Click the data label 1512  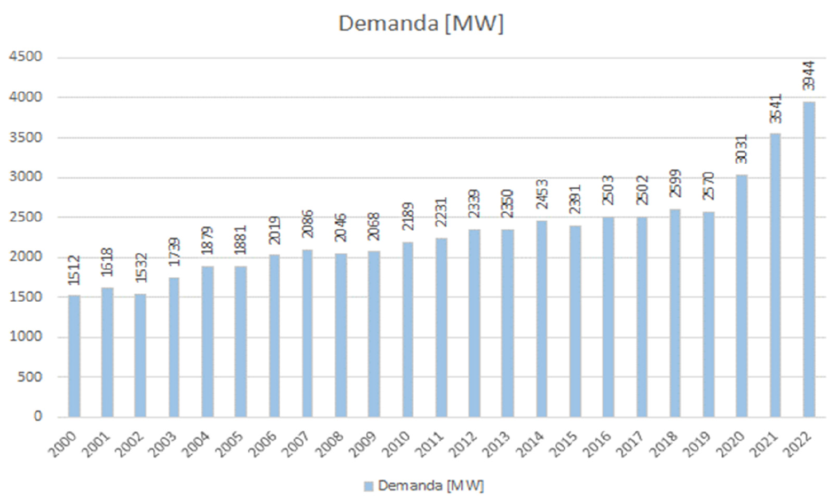pyautogui.click(x=74, y=270)
